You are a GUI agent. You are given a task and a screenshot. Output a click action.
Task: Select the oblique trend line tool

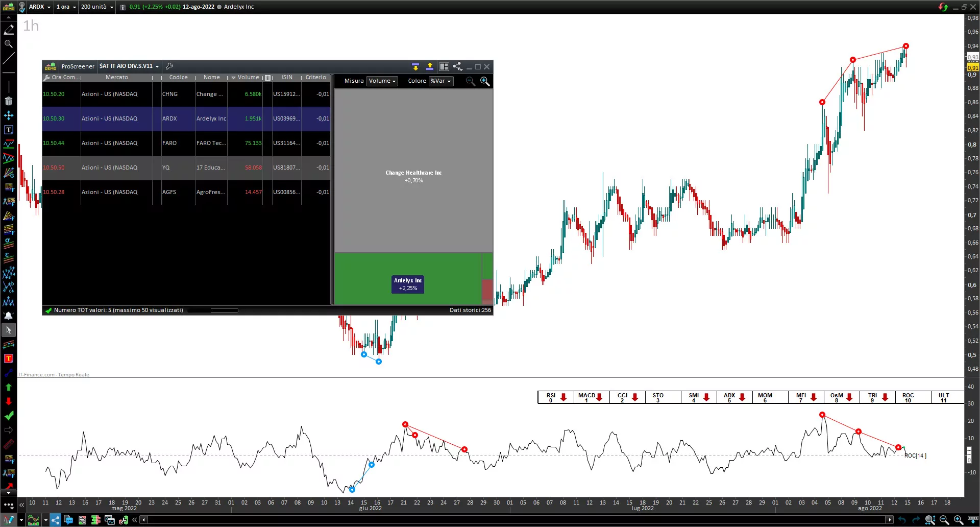(x=9, y=58)
